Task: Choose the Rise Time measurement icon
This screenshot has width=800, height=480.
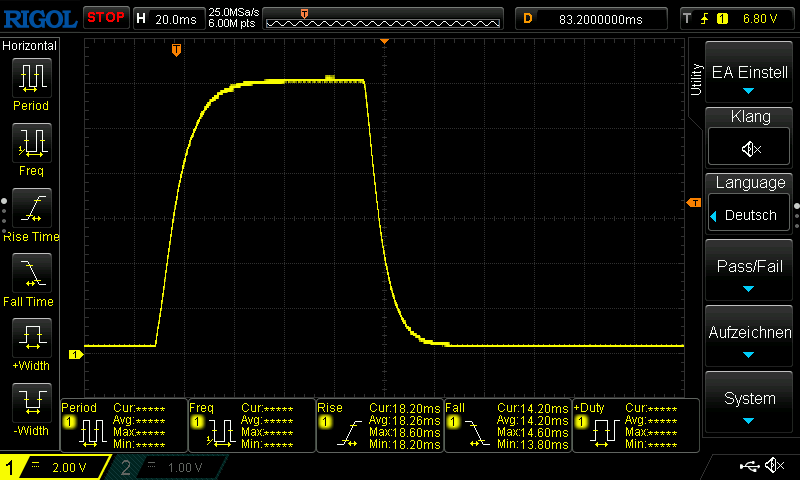Action: (31, 209)
